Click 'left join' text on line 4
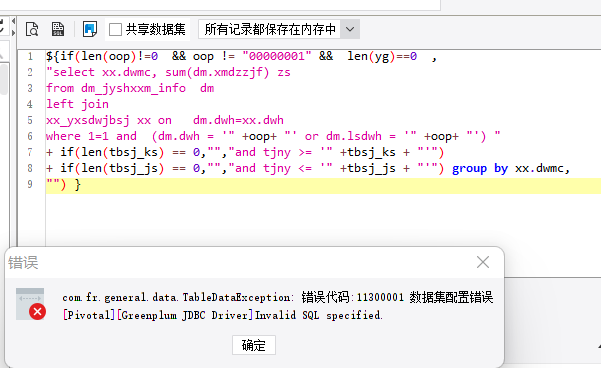Image resolution: width=601 pixels, height=368 pixels. (77, 104)
